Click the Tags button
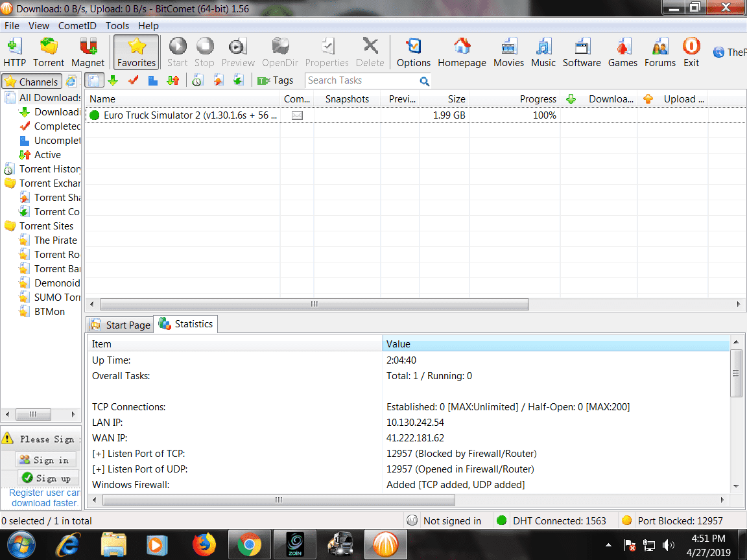Screen dimensions: 747x560 [x=276, y=80]
